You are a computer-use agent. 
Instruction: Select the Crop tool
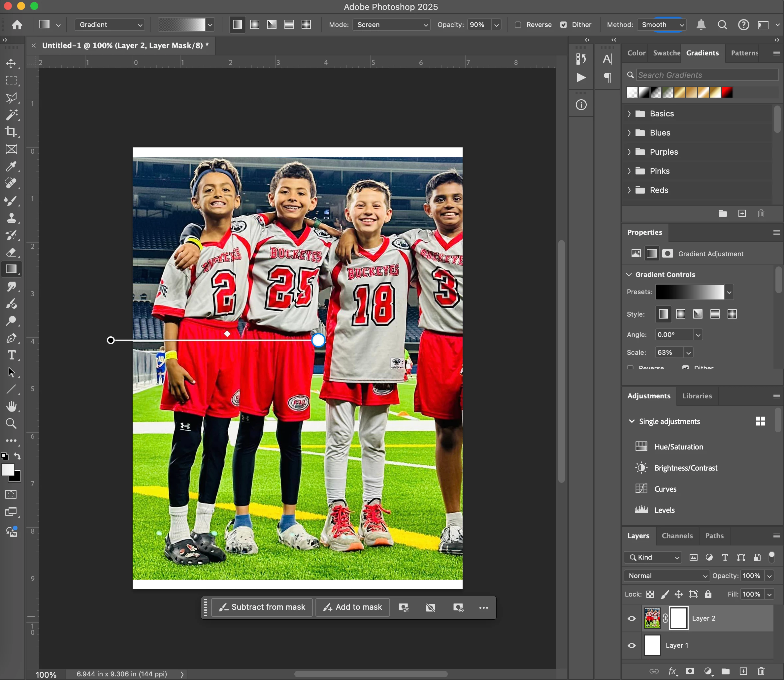(11, 132)
